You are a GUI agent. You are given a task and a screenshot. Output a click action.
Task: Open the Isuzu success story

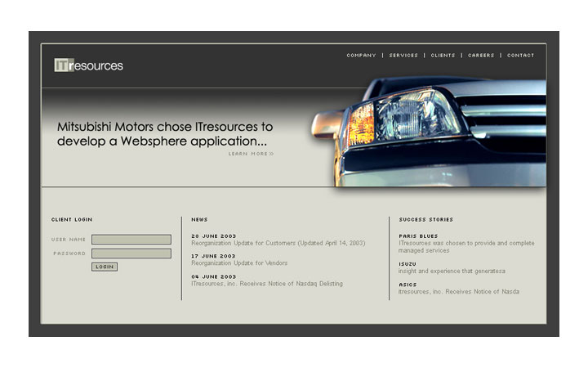pos(408,264)
